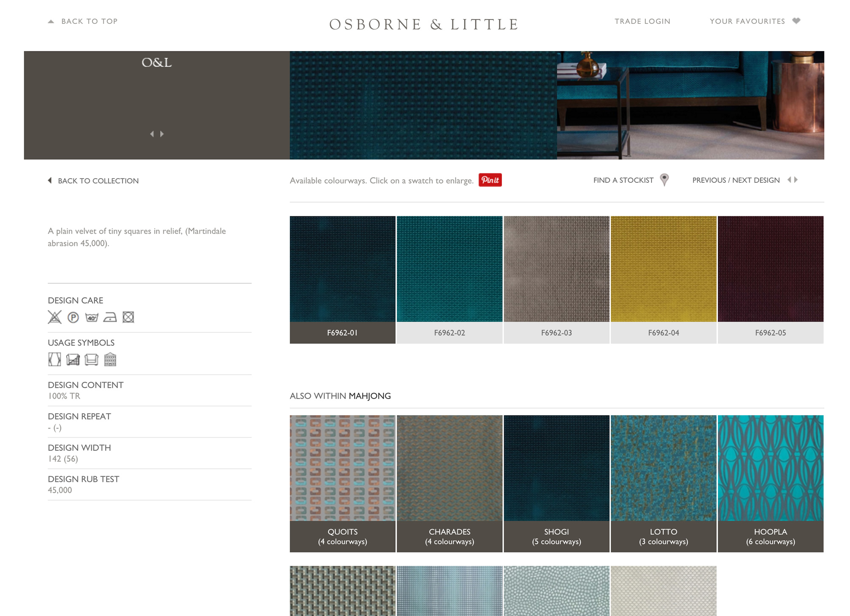The height and width of the screenshot is (616, 850).
Task: Click the upholstery sofa usage symbol
Action: tap(91, 360)
